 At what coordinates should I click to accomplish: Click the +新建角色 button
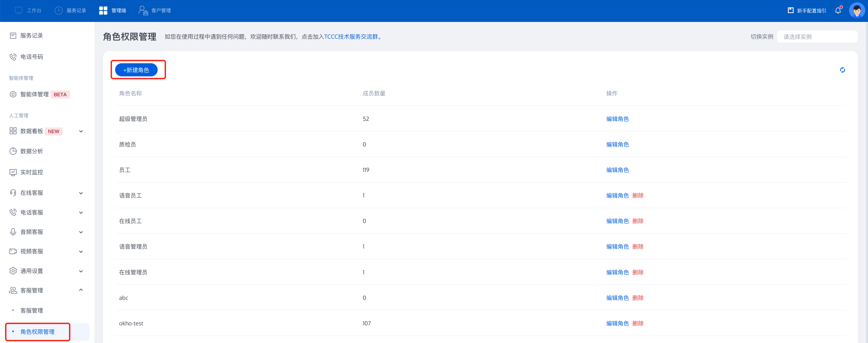136,70
